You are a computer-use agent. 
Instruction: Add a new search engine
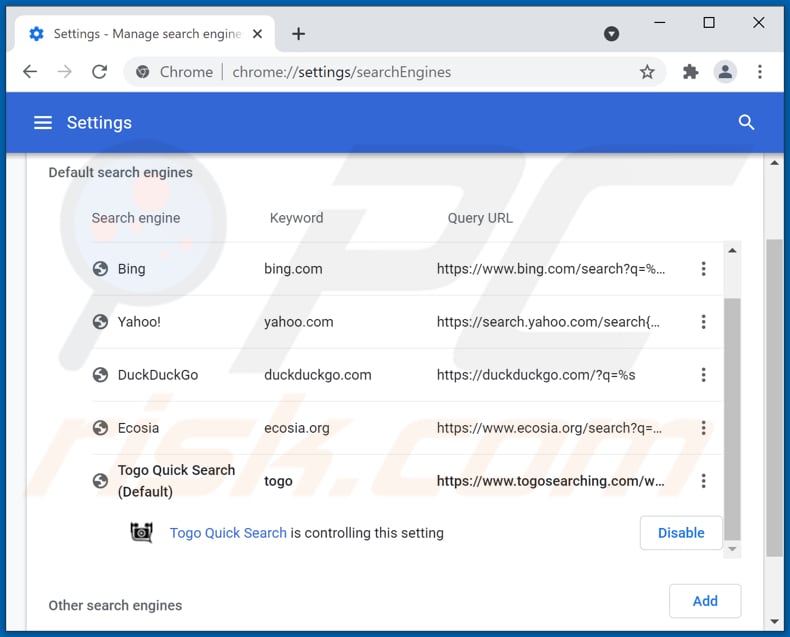[x=705, y=601]
